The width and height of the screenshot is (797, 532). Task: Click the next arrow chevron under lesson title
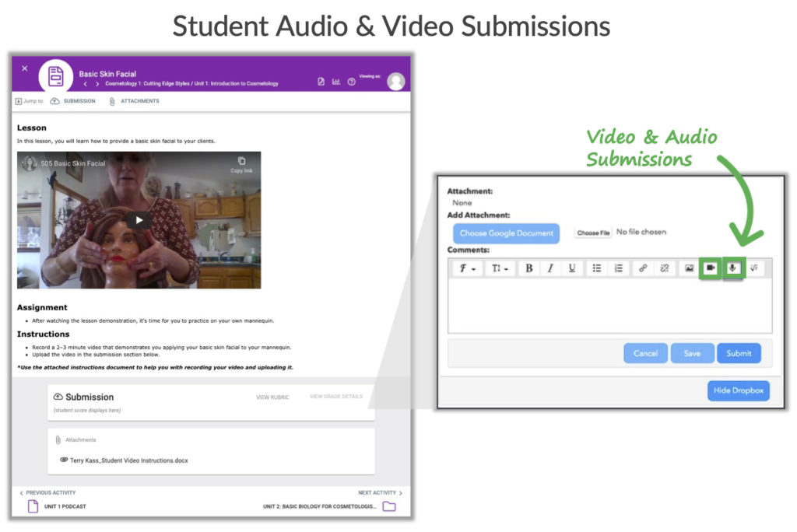click(x=97, y=84)
